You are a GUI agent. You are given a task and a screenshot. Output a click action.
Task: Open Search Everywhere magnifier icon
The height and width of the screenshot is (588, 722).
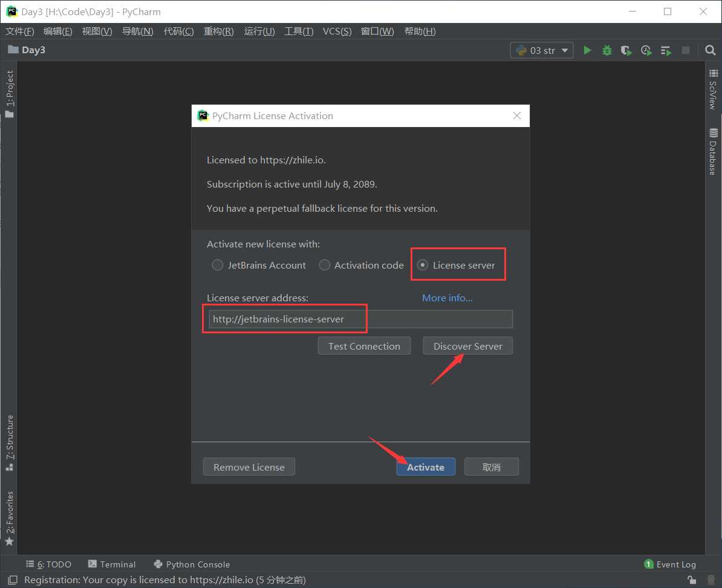(x=710, y=50)
